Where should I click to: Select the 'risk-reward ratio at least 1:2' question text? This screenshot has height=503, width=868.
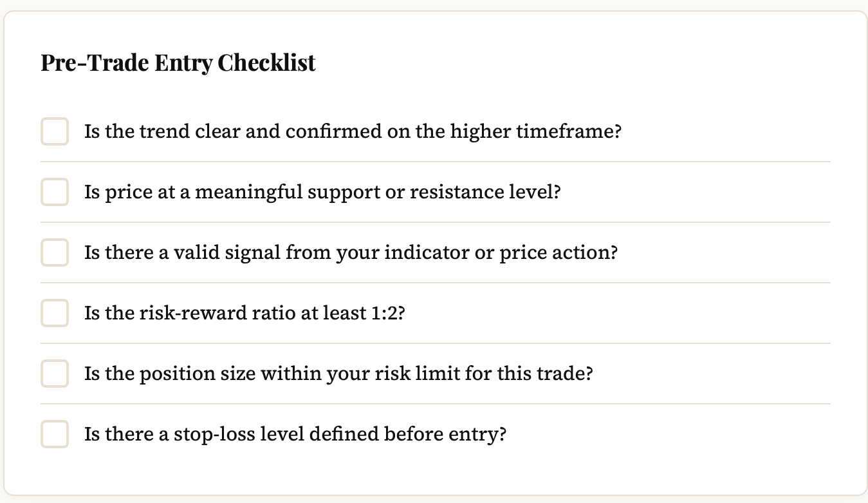point(245,313)
